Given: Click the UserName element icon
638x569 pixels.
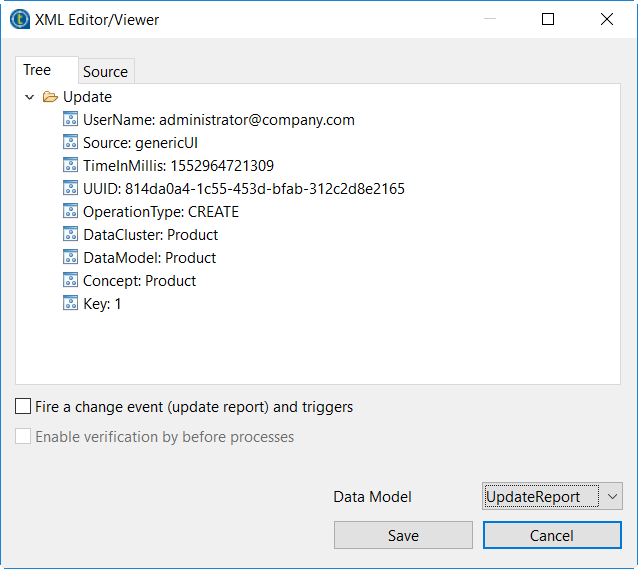Looking at the screenshot, I should point(71,120).
